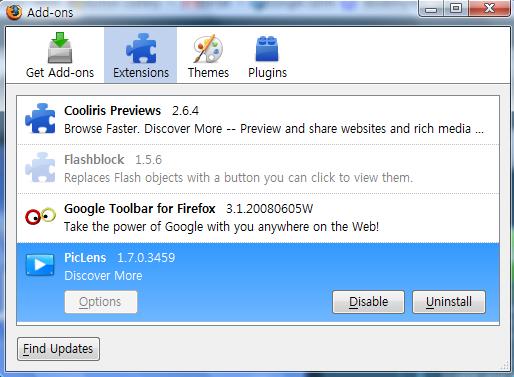This screenshot has width=514, height=377.
Task: Click the PicLens name text
Action: tap(85, 258)
